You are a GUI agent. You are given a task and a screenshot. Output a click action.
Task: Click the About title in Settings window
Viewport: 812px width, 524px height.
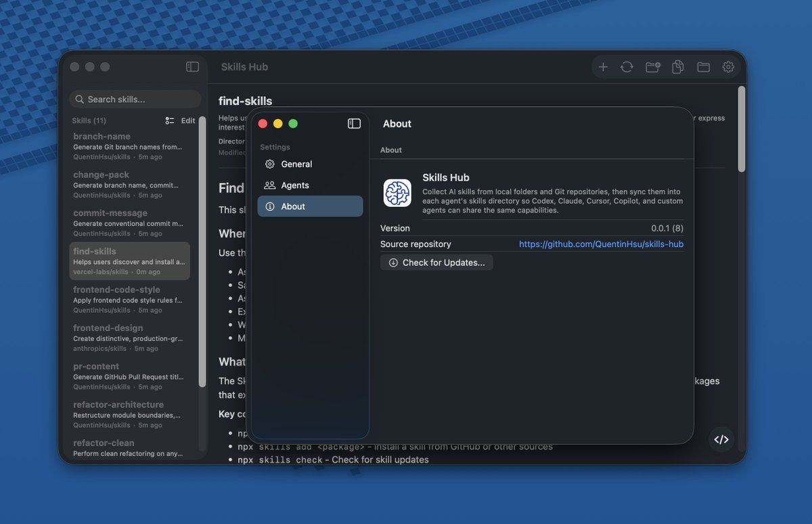(397, 124)
